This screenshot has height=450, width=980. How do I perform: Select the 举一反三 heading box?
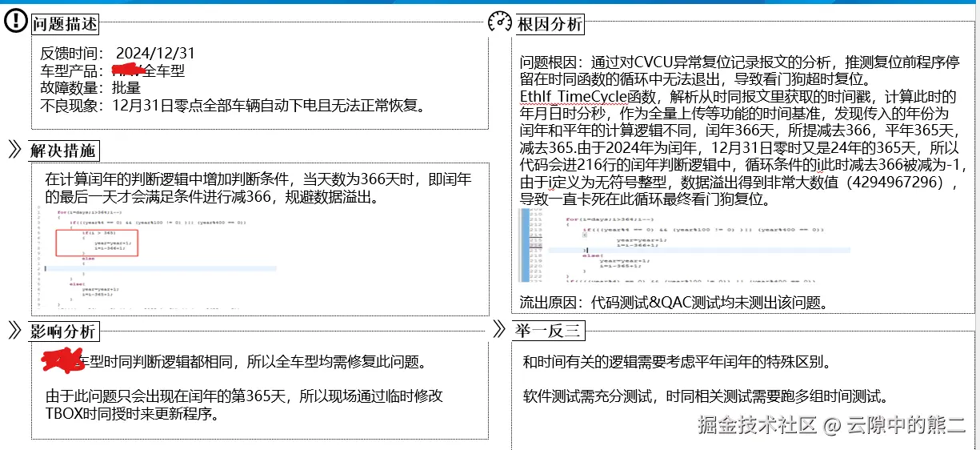pos(549,331)
